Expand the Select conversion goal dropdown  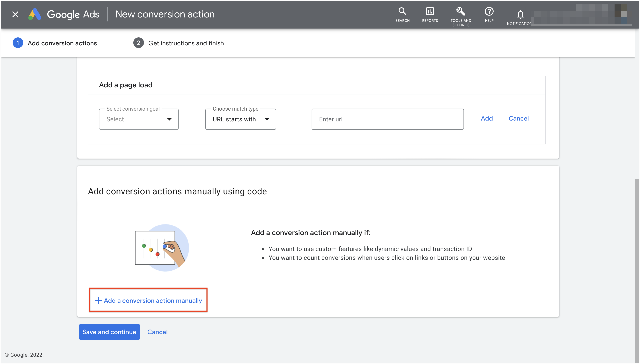click(138, 119)
